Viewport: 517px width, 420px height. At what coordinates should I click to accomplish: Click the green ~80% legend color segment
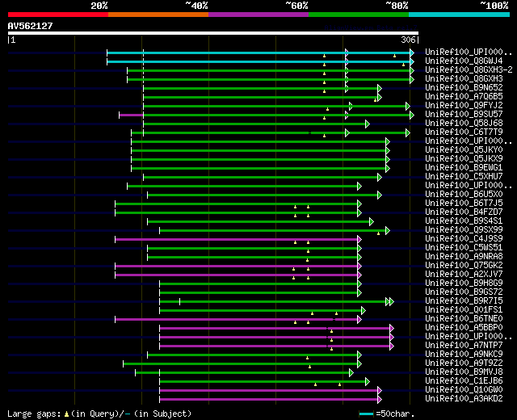click(359, 15)
